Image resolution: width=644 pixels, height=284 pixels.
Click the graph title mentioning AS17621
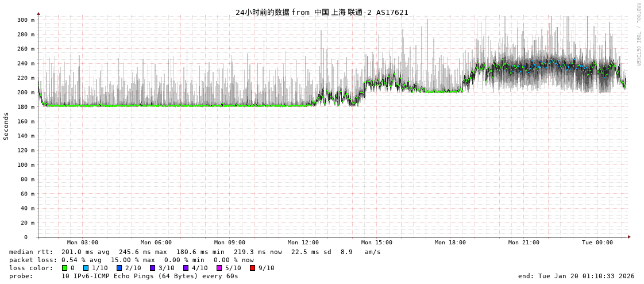[x=322, y=12]
